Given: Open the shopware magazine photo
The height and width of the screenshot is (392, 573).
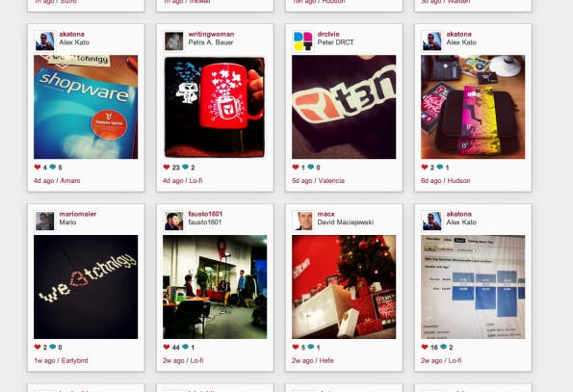Looking at the screenshot, I should [86, 107].
